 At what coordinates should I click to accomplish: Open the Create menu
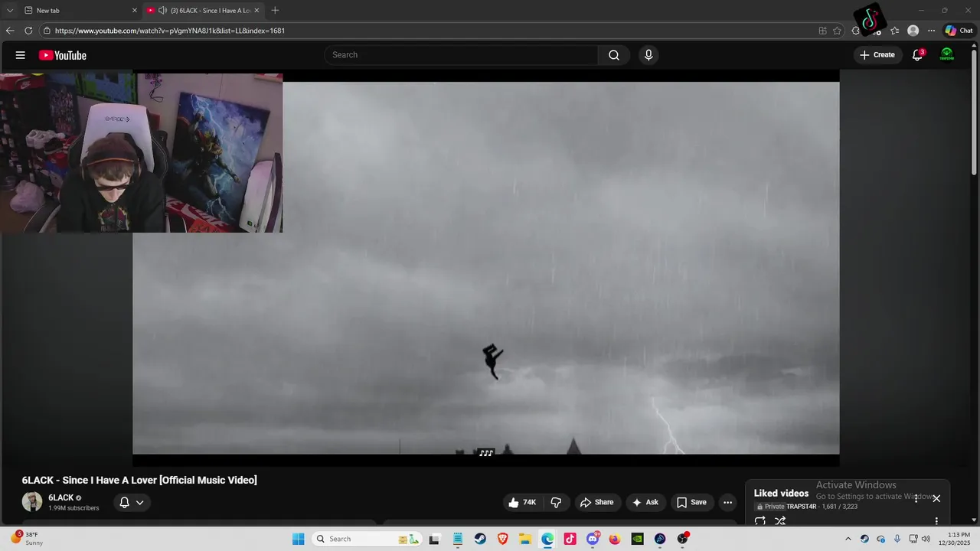tap(877, 55)
